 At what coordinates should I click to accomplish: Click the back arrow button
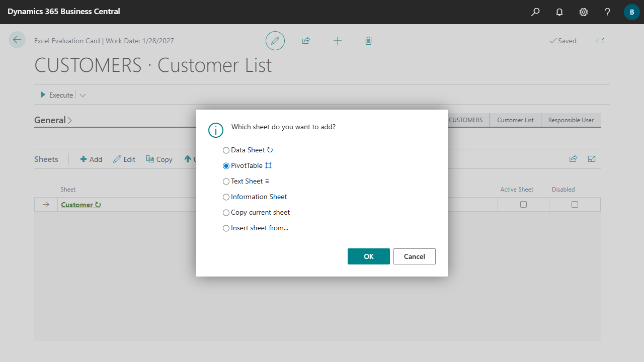point(17,40)
